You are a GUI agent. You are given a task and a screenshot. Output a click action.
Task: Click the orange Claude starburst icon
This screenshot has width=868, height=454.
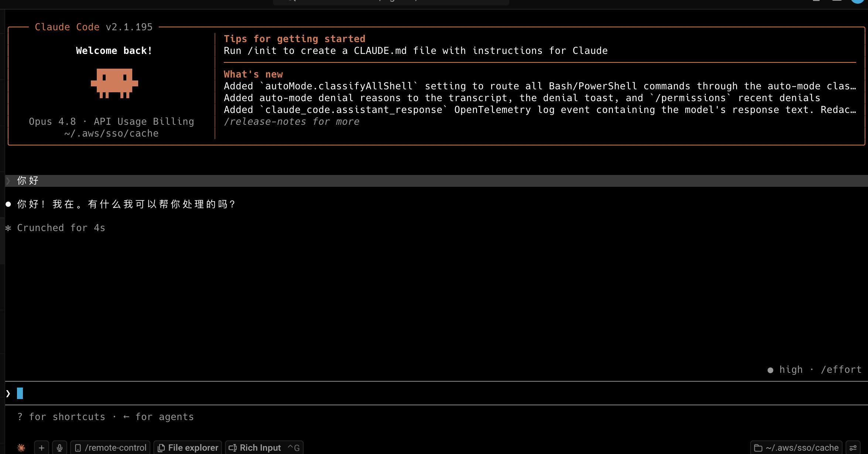click(x=21, y=448)
